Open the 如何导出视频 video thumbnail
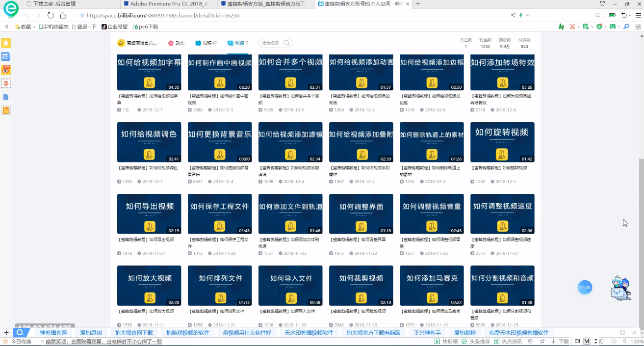644x346 pixels. click(x=149, y=213)
